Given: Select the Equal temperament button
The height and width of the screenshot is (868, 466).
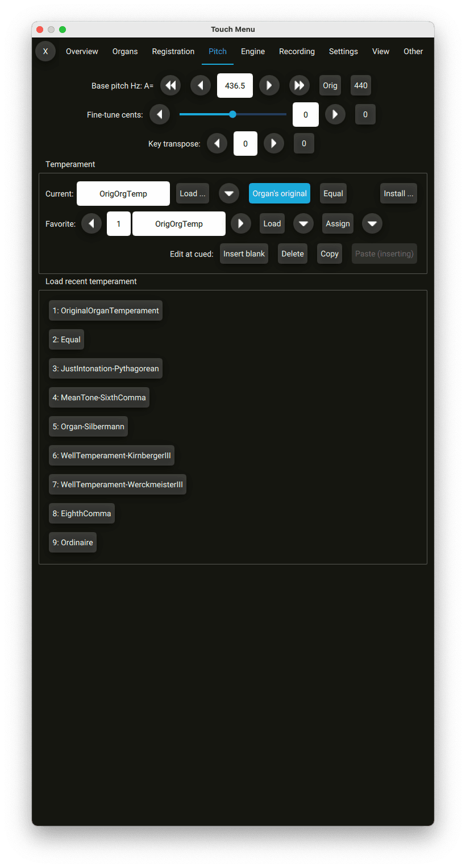Looking at the screenshot, I should pos(333,194).
